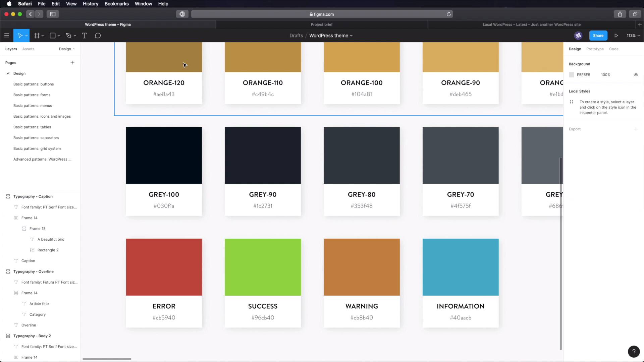Screen dimensions: 644x362
Task: Switch to the Prototype tab
Action: coord(595,49)
